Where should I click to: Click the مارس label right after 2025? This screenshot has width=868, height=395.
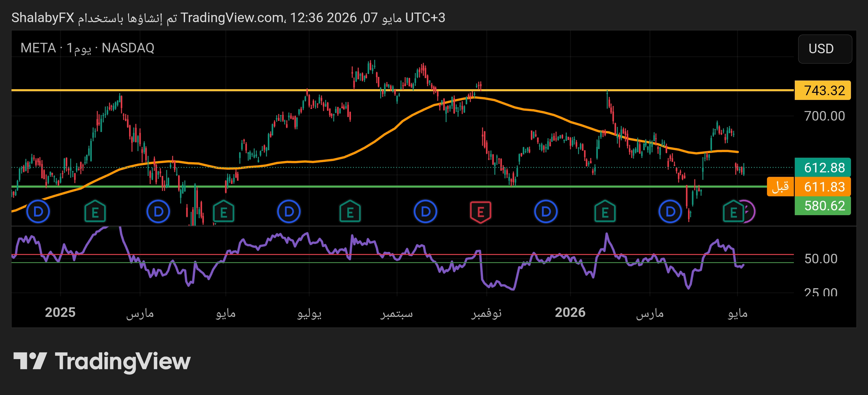click(140, 313)
